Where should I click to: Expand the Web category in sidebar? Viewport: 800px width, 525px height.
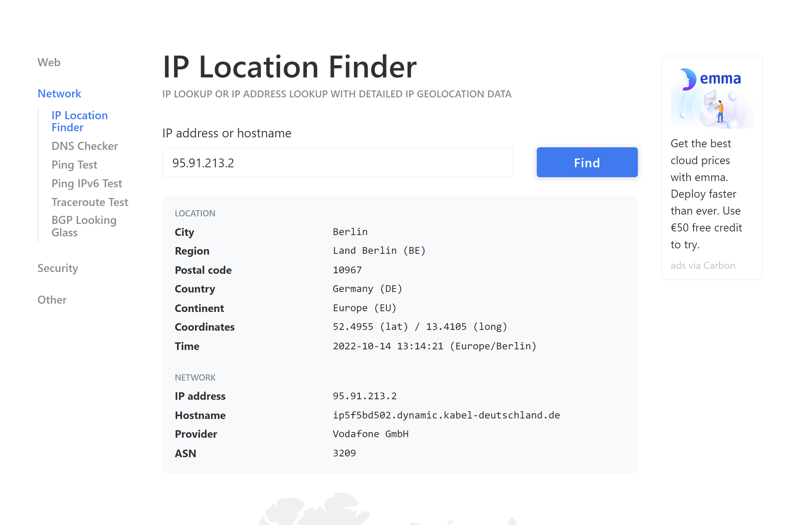coord(49,62)
